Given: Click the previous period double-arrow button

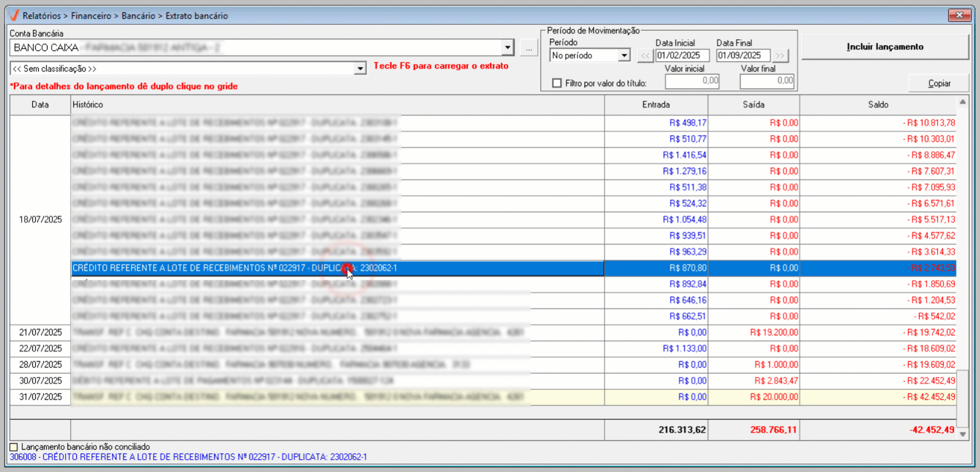Looking at the screenshot, I should (645, 56).
